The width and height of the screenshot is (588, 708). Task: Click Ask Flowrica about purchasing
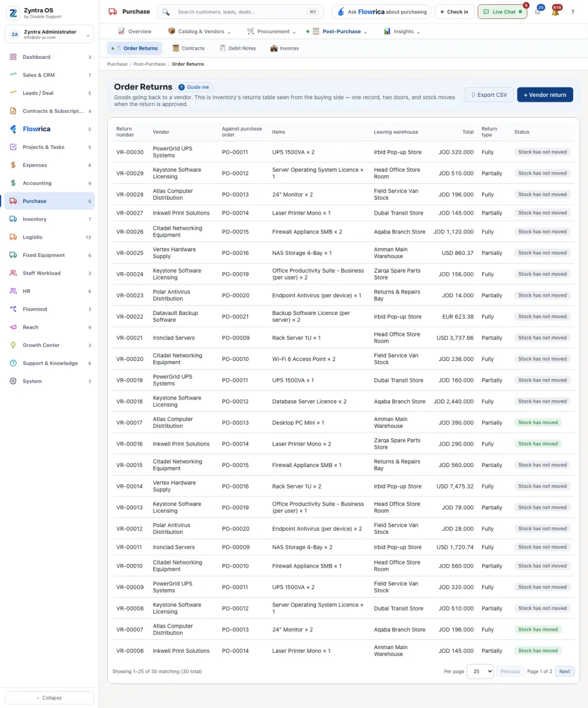pos(382,12)
